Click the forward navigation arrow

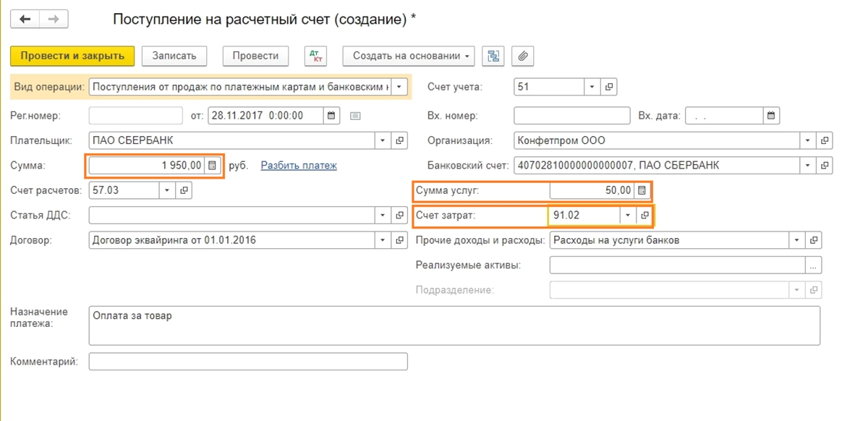[54, 20]
